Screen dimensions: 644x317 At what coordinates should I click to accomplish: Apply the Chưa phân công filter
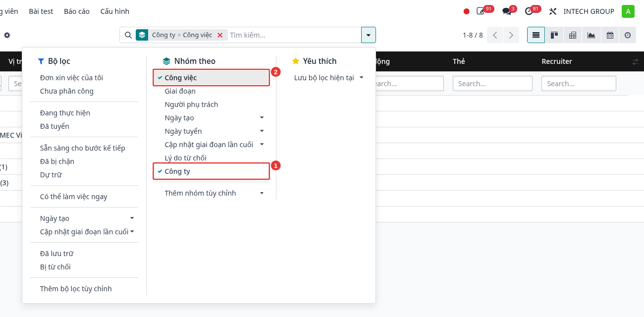(x=67, y=91)
